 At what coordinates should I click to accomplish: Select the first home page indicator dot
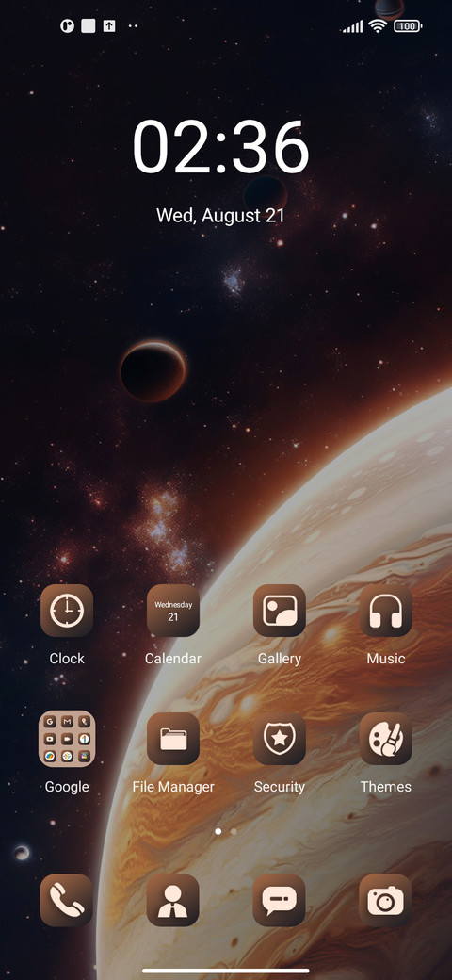pos(218,831)
